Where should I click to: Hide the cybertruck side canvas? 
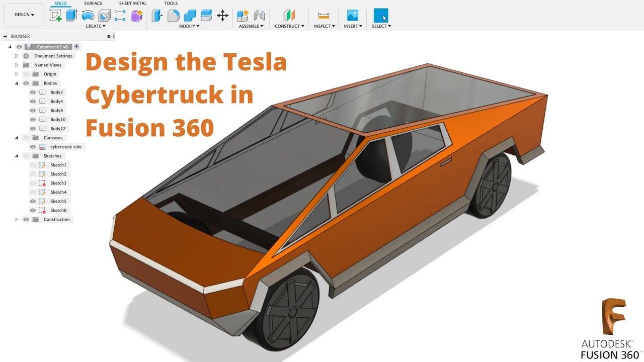[33, 147]
